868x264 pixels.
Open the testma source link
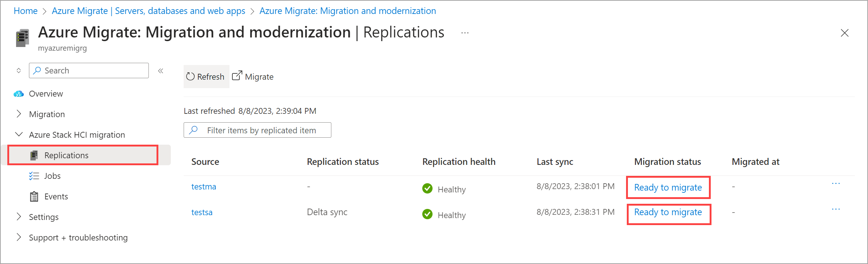[x=204, y=187]
